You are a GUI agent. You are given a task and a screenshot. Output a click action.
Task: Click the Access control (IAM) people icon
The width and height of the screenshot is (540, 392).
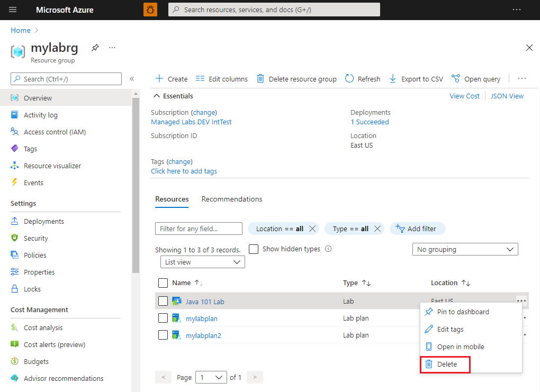pyautogui.click(x=14, y=132)
